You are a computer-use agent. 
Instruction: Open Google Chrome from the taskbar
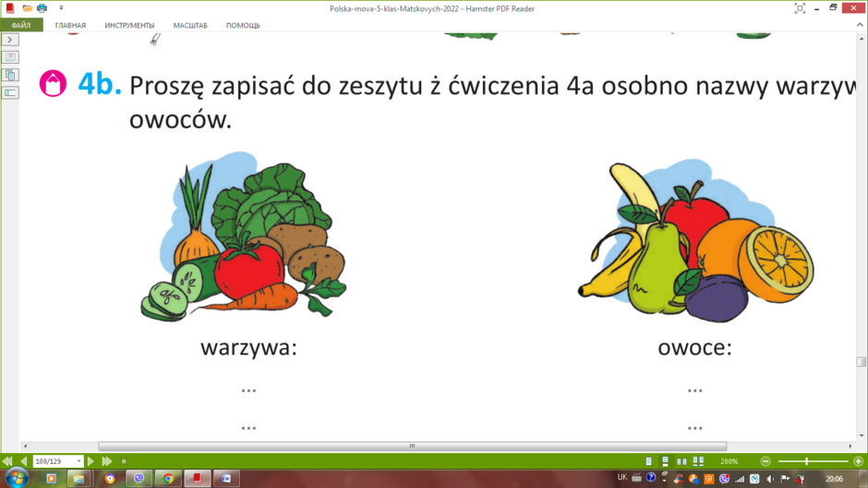click(168, 479)
